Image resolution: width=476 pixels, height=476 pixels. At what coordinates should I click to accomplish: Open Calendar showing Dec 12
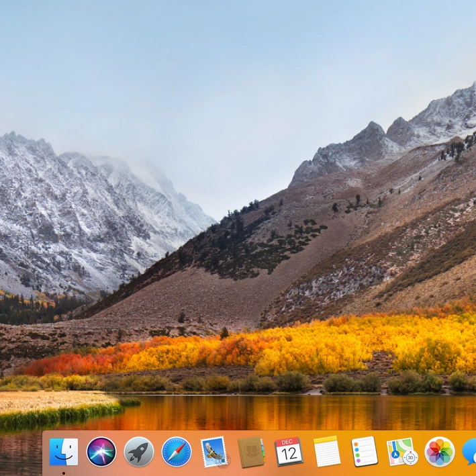point(289,452)
